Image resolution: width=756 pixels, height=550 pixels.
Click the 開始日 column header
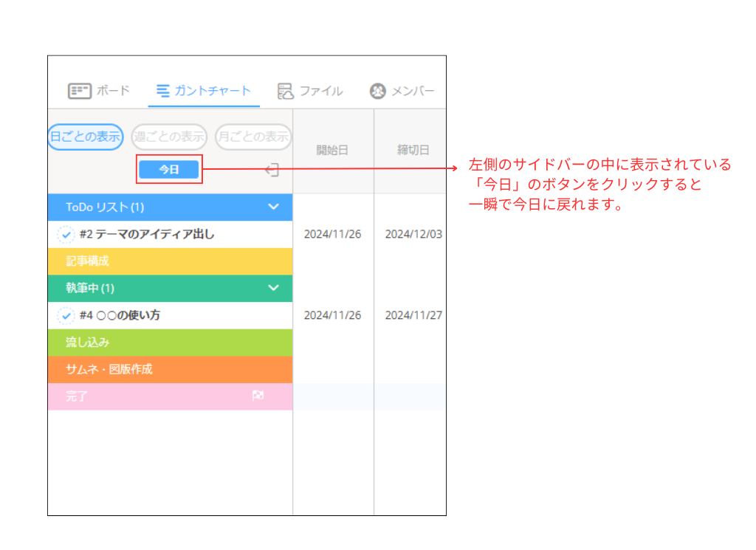pos(333,149)
